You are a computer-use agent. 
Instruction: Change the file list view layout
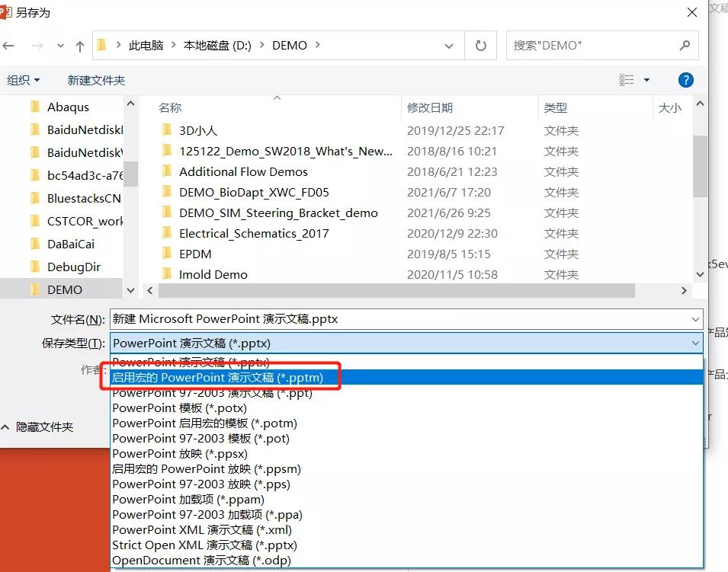[628, 79]
